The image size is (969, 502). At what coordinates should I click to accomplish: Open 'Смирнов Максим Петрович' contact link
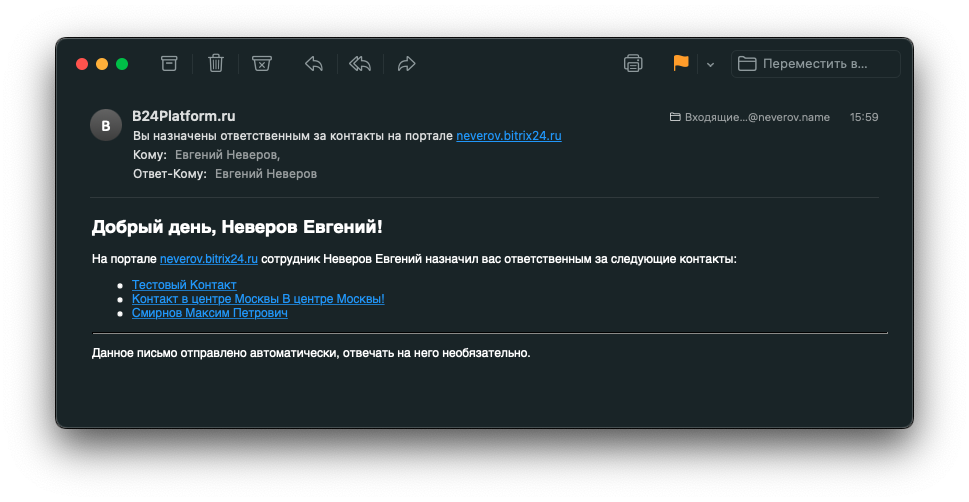(209, 313)
